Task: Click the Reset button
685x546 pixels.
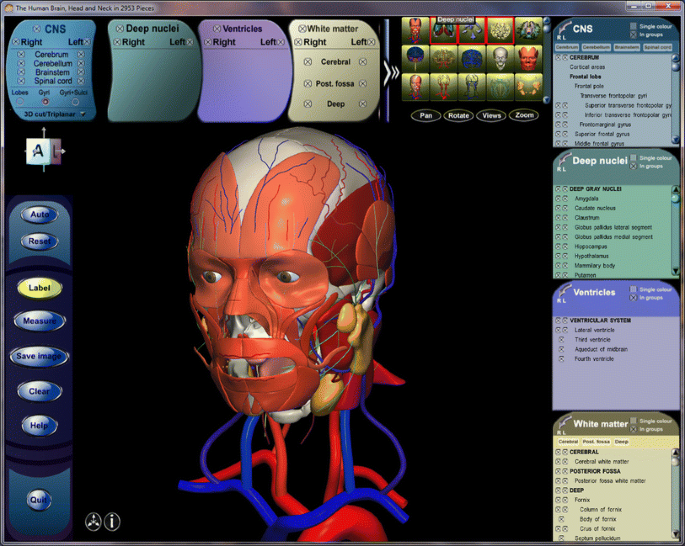Action: [39, 241]
